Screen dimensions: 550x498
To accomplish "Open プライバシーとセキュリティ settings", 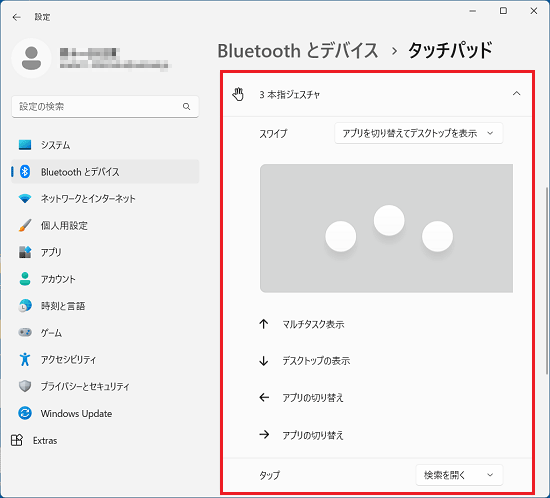I will coord(105,386).
